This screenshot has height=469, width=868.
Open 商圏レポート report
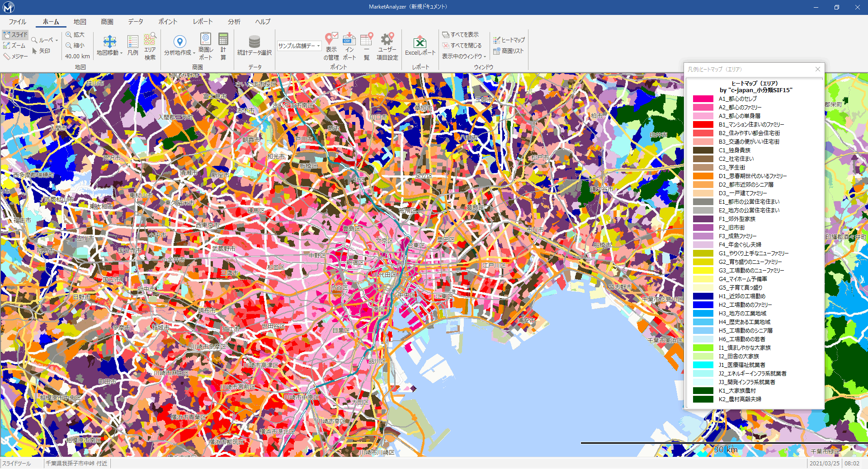click(x=206, y=46)
